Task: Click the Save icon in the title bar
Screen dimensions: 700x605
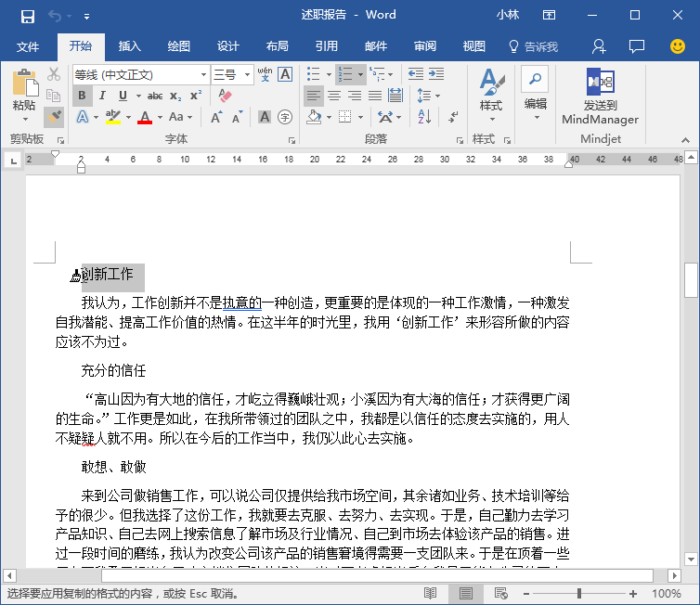Action: pos(28,17)
